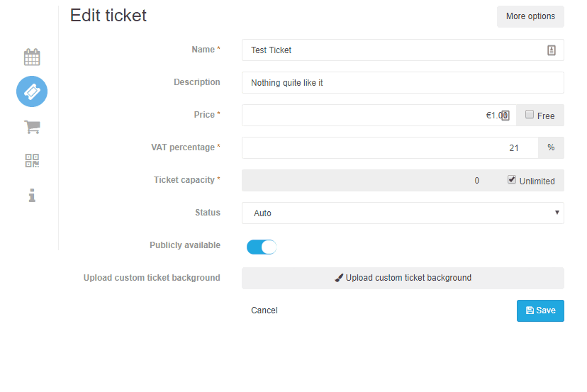The image size is (587, 392).
Task: Select the ticket icon in sidebar
Action: (32, 91)
